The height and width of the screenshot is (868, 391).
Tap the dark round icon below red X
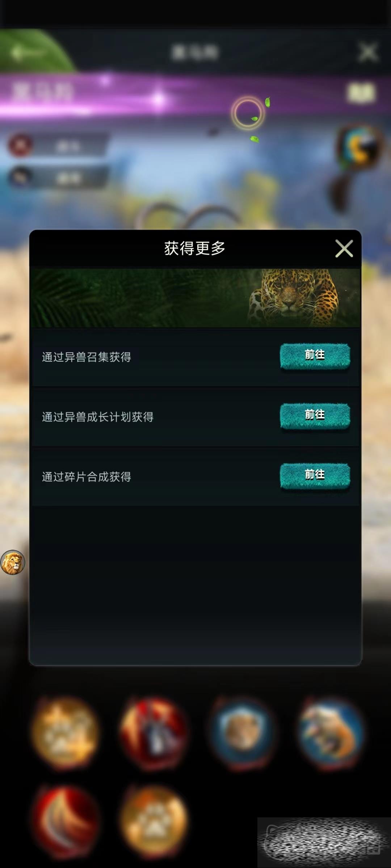click(21, 177)
